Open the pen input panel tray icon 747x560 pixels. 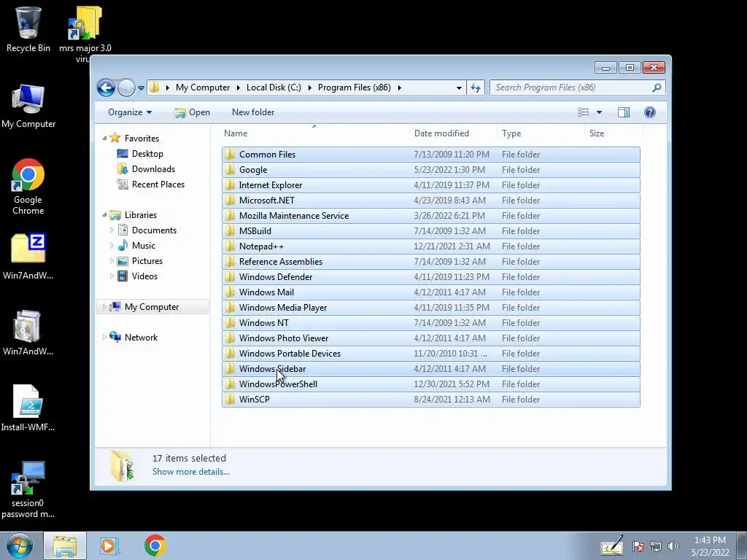[x=612, y=545]
